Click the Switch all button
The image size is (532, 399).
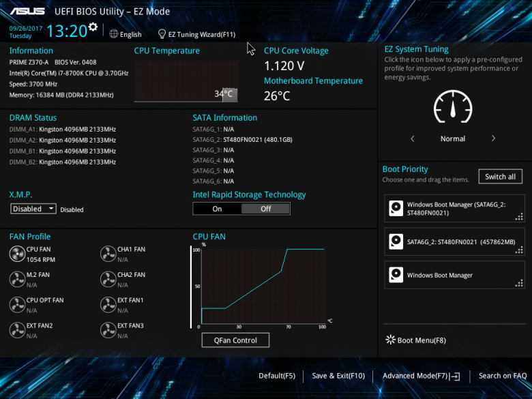pos(500,177)
